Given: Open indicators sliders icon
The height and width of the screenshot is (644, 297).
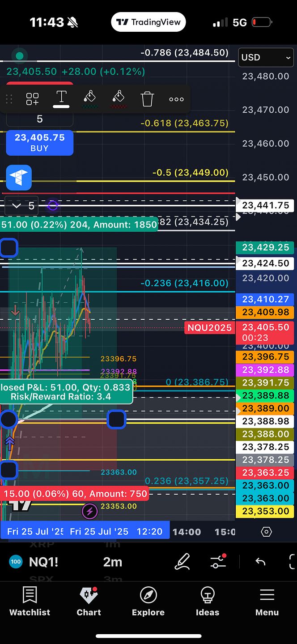Looking at the screenshot, I should (x=218, y=562).
